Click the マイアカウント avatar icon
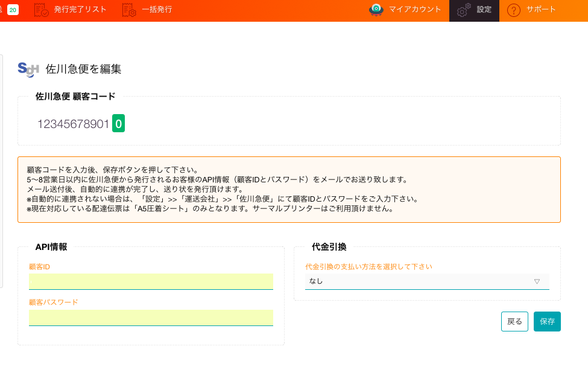588x381 pixels. pos(376,10)
